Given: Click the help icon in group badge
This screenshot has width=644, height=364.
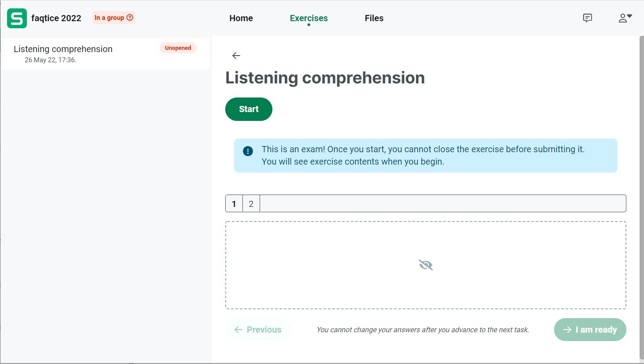Looking at the screenshot, I should pos(130,18).
